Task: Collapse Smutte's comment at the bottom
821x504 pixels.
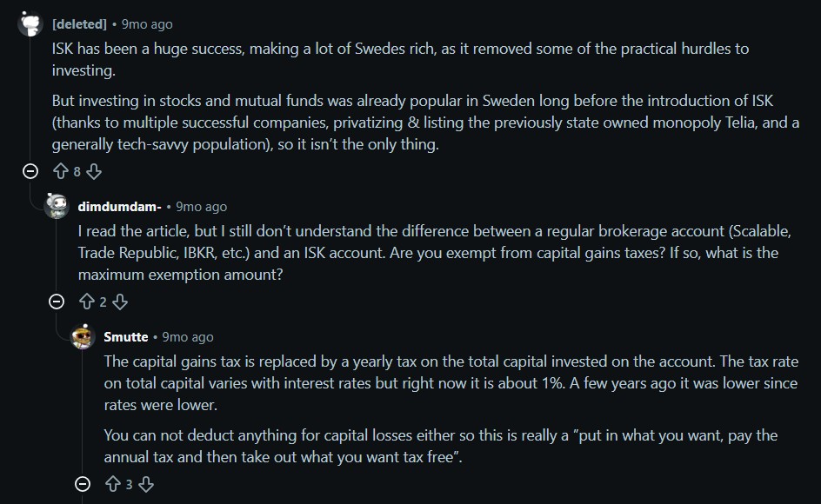Action: point(82,486)
